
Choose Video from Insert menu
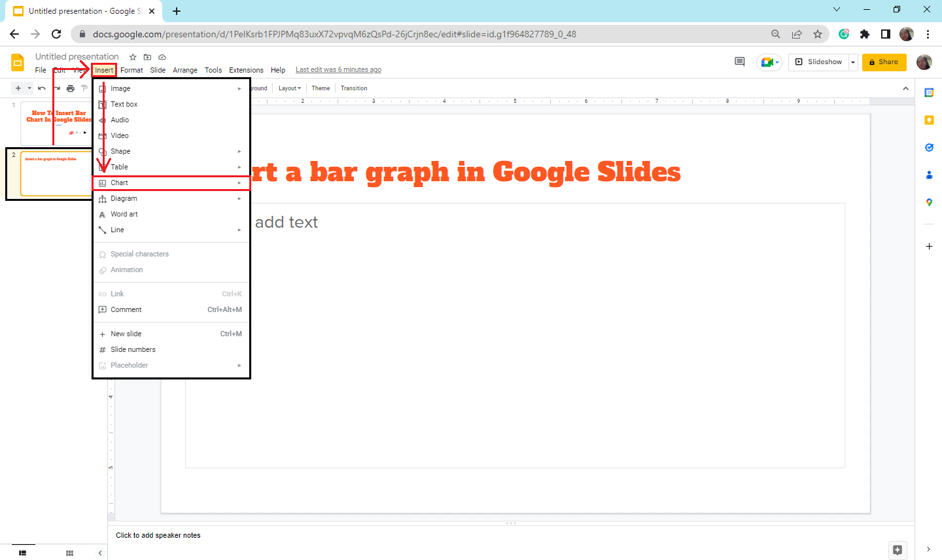[171, 135]
